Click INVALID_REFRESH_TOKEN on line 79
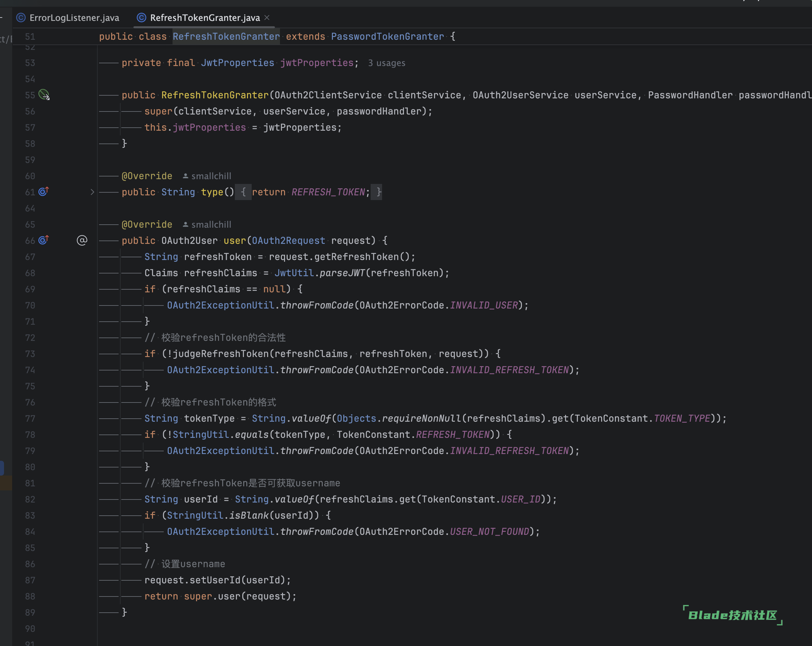 click(509, 451)
